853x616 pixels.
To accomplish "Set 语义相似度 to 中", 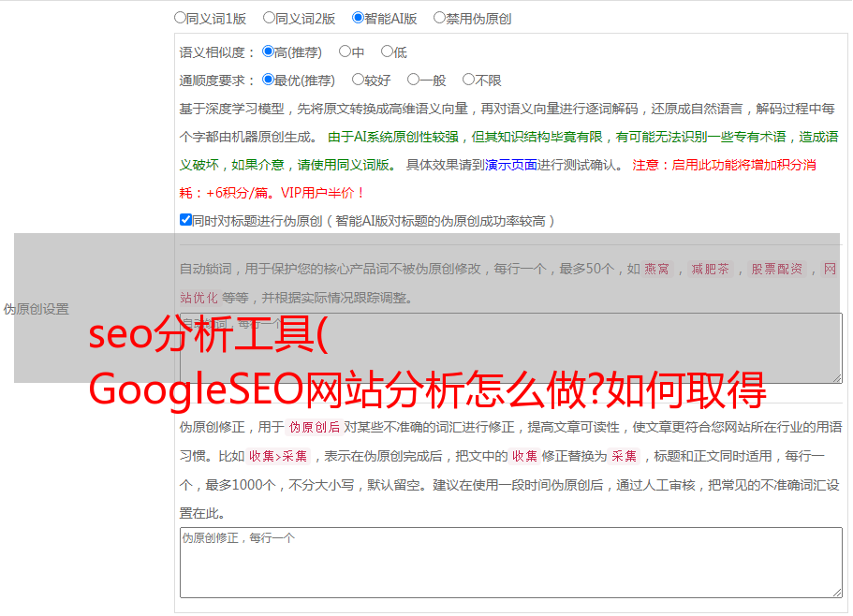I will click(345, 51).
